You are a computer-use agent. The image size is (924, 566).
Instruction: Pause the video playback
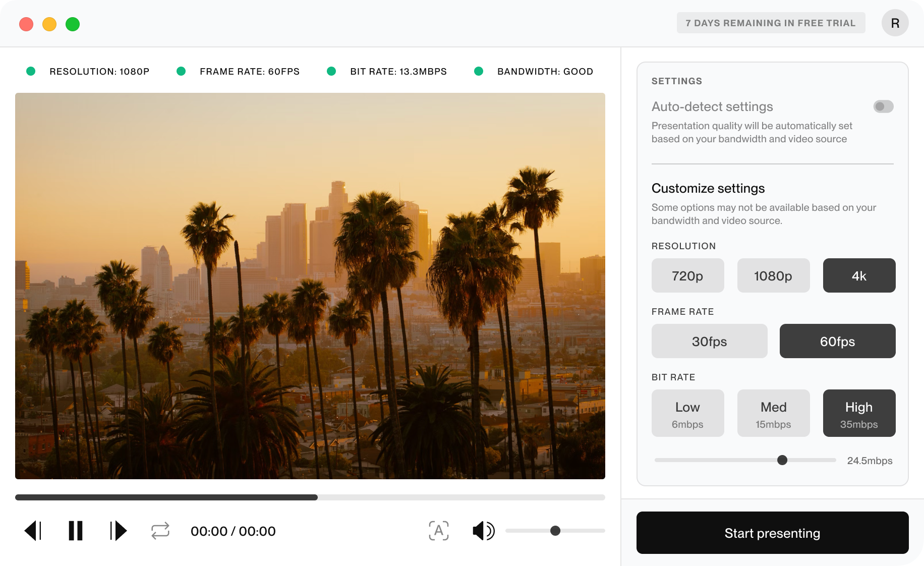point(76,531)
